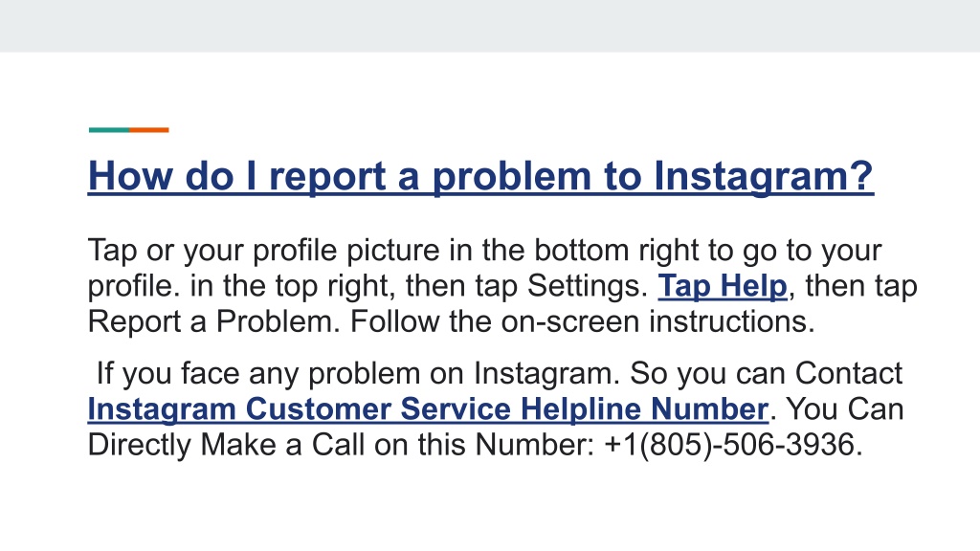Click 'Follow the on-screen instructions' sentence
The image size is (980, 551).
pos(582,321)
